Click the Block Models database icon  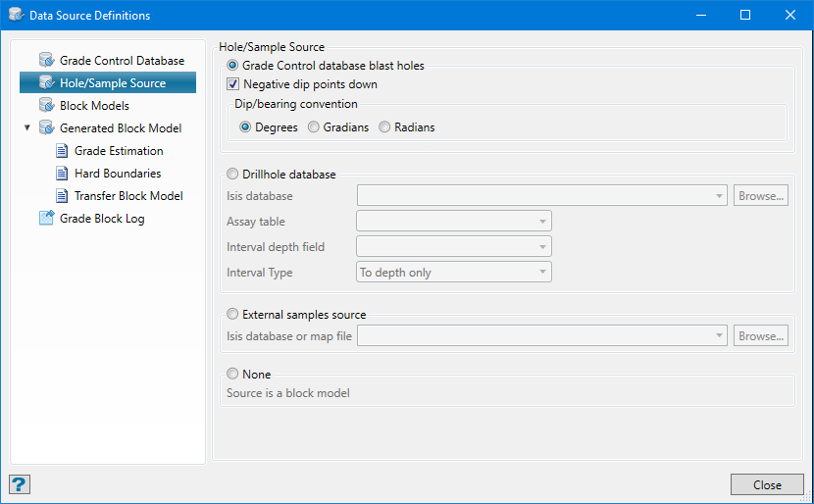pos(46,106)
